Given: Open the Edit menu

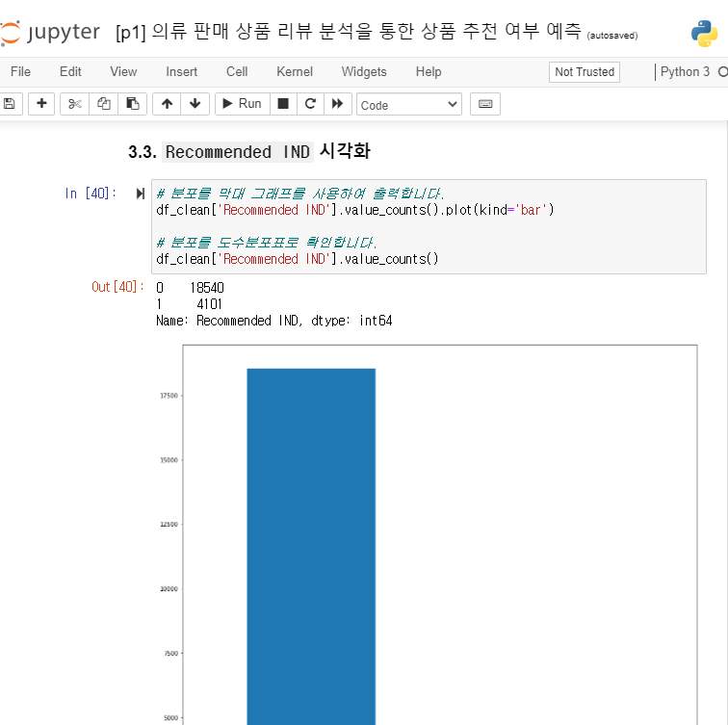Looking at the screenshot, I should pos(70,72).
